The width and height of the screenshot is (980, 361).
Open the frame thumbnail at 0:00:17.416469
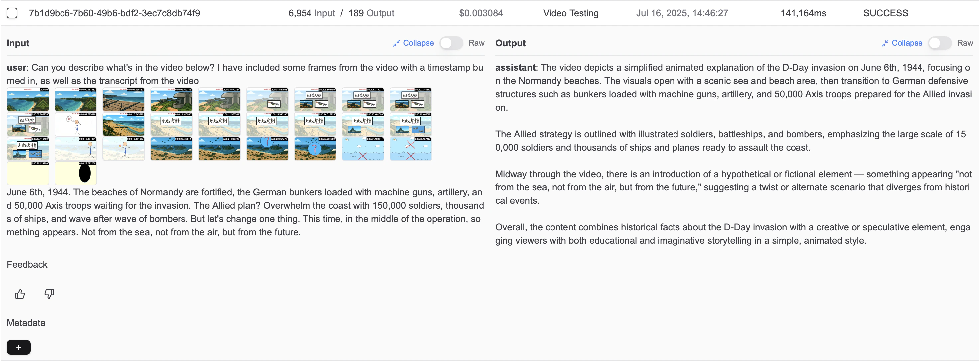click(28, 149)
